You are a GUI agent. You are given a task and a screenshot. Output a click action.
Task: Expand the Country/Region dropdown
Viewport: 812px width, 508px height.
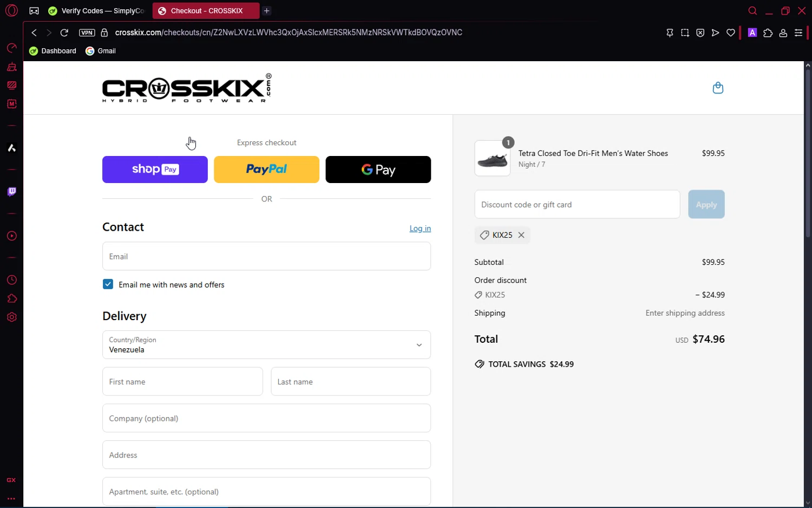click(266, 345)
